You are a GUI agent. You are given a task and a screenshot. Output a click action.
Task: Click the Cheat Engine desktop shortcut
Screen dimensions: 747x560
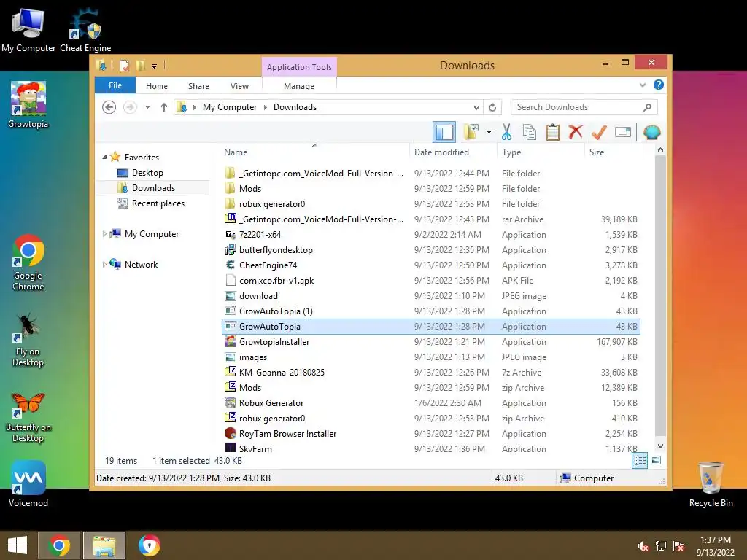click(85, 29)
